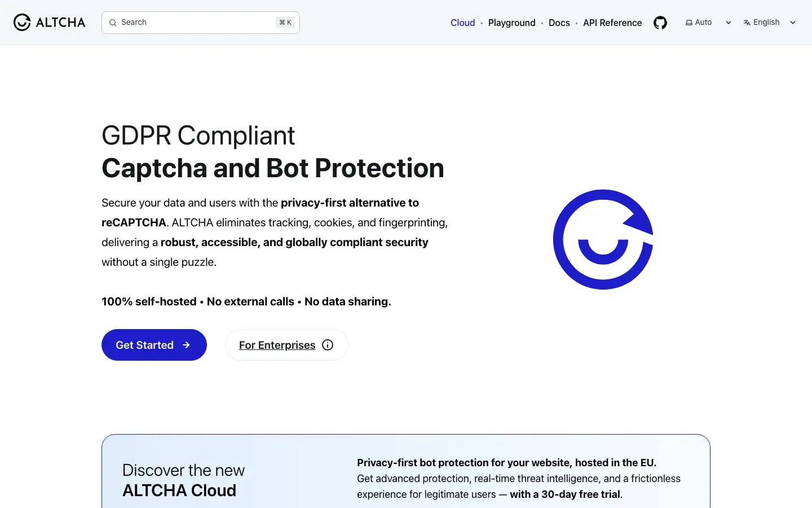Click "Privacy-first bot protection" banner sentence
This screenshot has width=812, height=508.
click(506, 463)
